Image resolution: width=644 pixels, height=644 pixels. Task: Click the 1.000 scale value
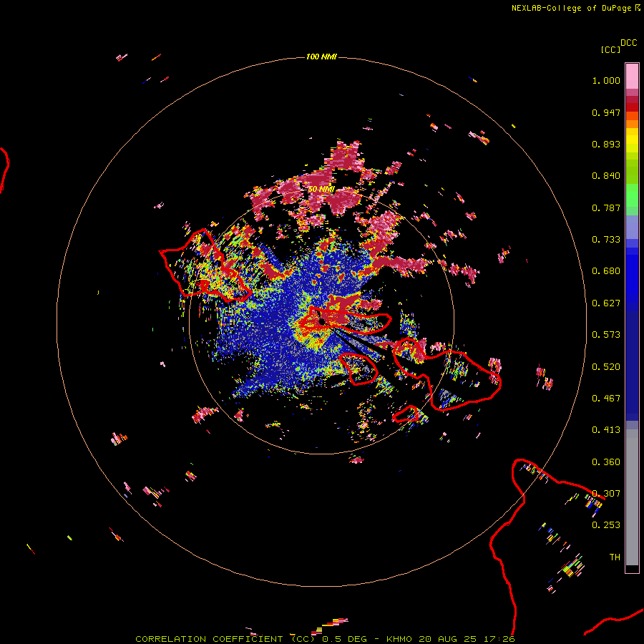click(606, 80)
